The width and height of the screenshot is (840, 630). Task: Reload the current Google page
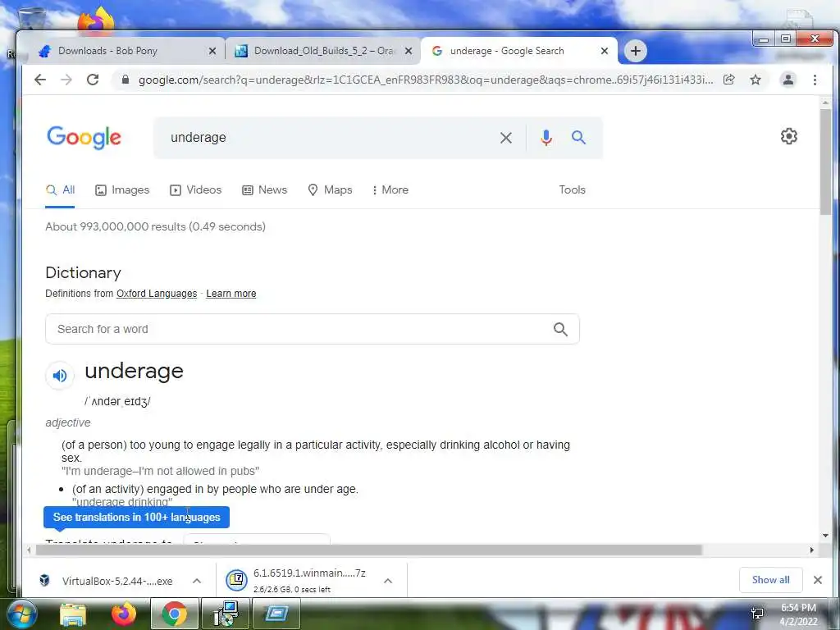93,80
